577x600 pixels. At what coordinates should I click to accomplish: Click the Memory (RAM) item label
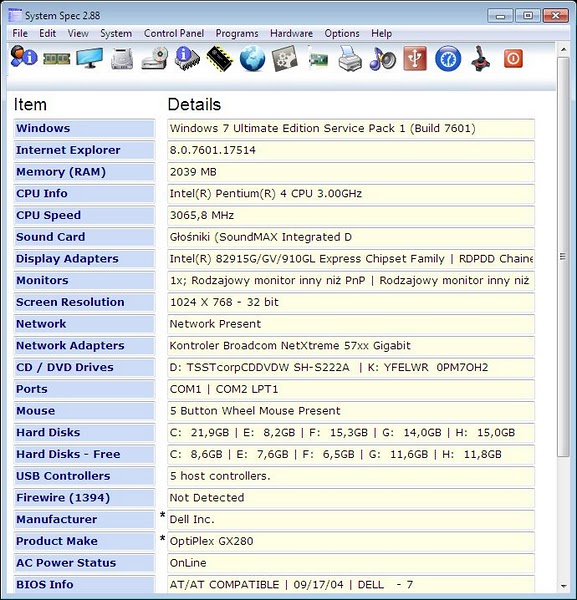point(84,172)
